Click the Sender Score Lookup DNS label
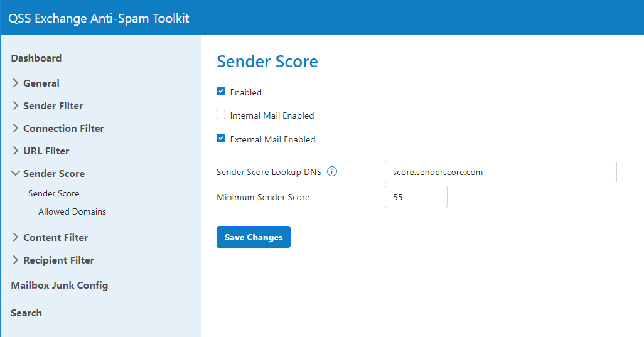This screenshot has height=337, width=644. pyautogui.click(x=269, y=173)
